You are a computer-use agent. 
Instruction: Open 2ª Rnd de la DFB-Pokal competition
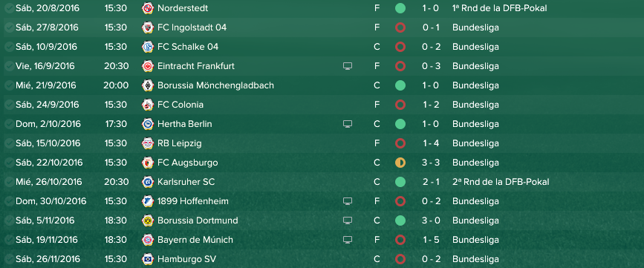[x=500, y=182]
